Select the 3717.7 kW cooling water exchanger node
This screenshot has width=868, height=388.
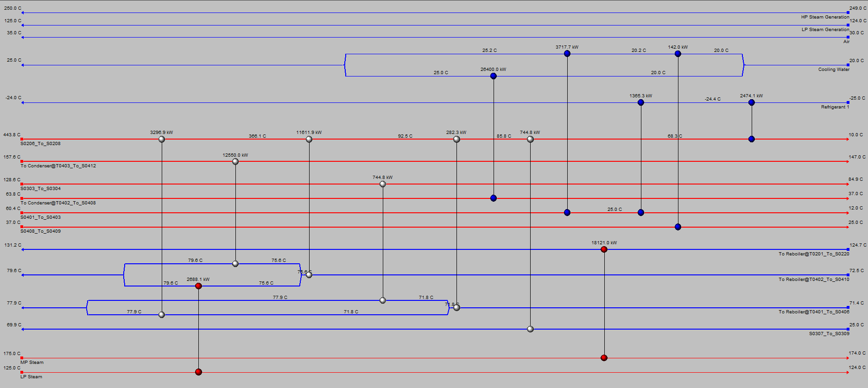[567, 54]
